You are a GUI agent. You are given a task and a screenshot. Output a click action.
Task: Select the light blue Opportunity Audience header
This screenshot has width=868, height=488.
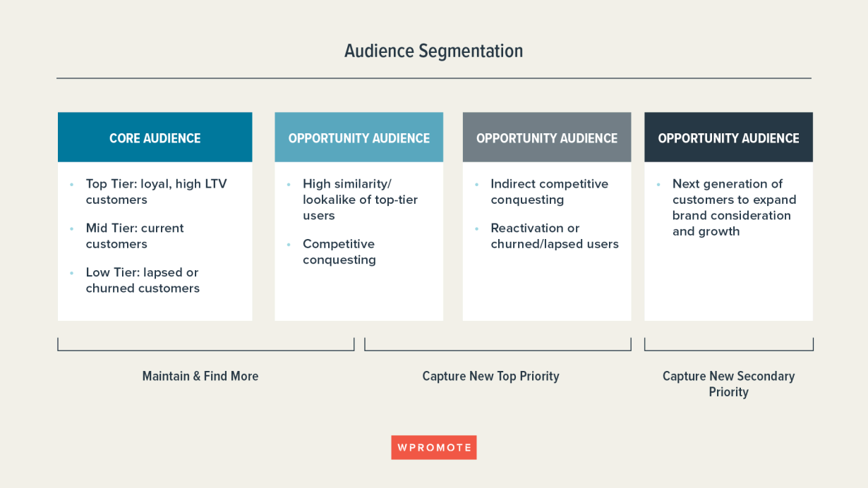point(358,138)
